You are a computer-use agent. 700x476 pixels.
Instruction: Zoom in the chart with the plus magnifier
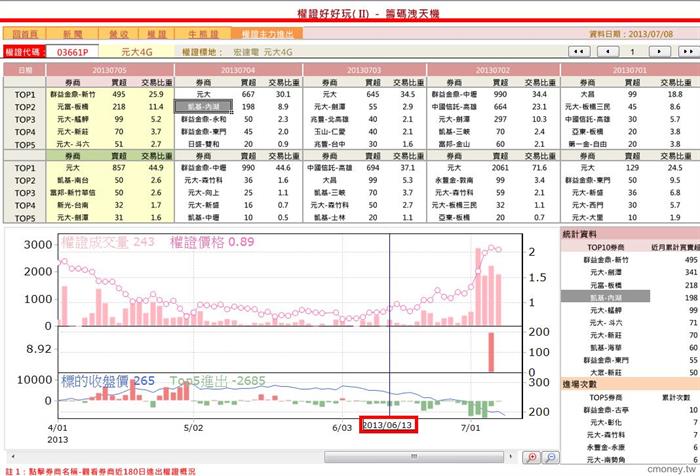pos(532,457)
